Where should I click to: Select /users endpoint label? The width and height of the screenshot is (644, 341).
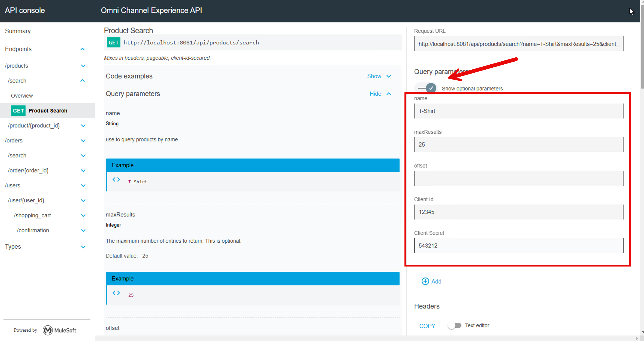tap(13, 185)
